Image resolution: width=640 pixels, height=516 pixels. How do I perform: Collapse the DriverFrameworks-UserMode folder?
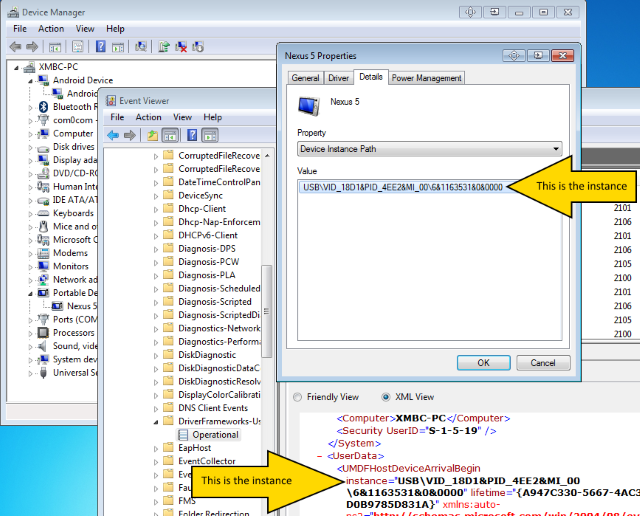pyautogui.click(x=156, y=422)
